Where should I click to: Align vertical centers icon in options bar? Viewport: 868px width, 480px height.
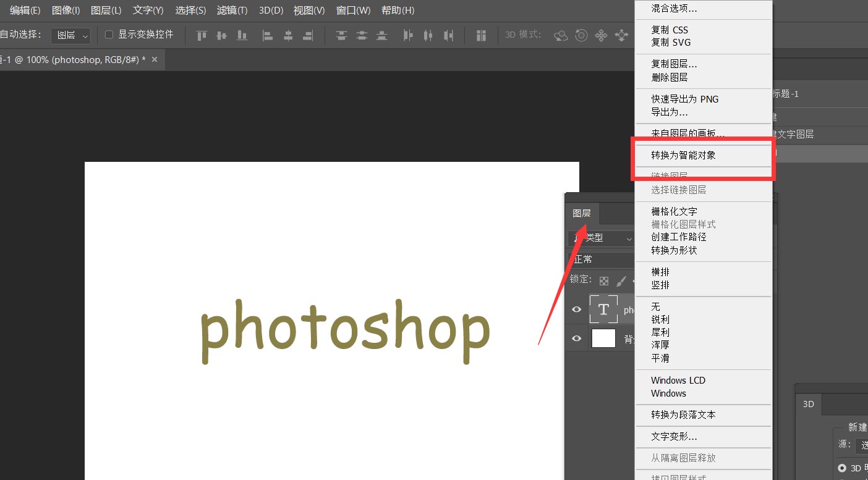point(221,36)
